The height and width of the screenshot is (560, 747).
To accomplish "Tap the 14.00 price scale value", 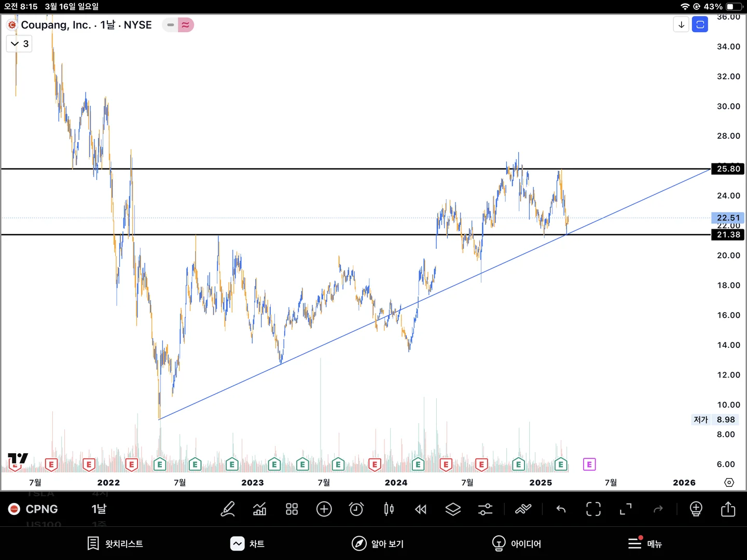I will point(728,345).
